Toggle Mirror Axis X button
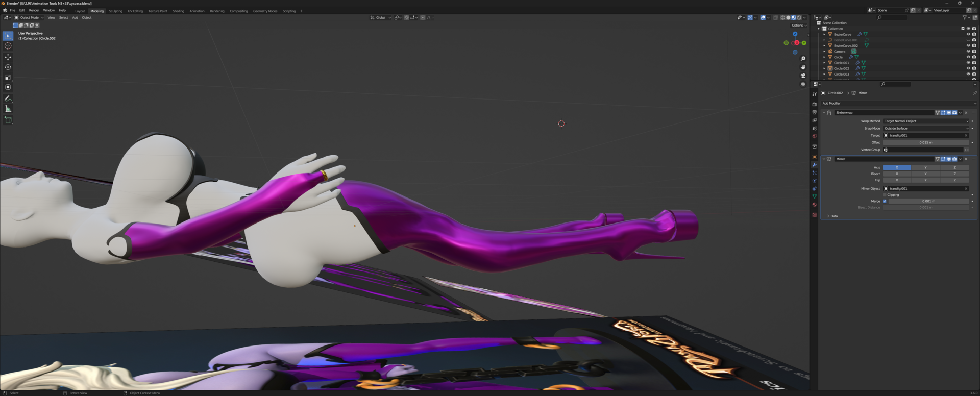Viewport: 980px width, 396px height. pos(897,167)
